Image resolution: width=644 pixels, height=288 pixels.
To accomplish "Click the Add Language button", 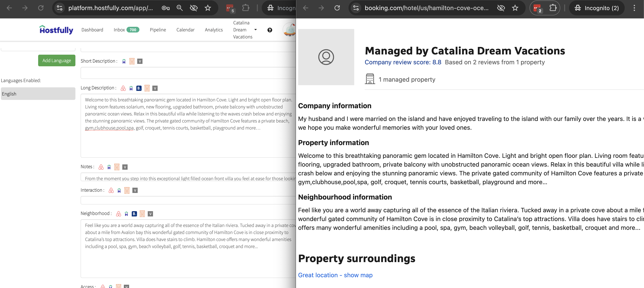I will pos(57,61).
